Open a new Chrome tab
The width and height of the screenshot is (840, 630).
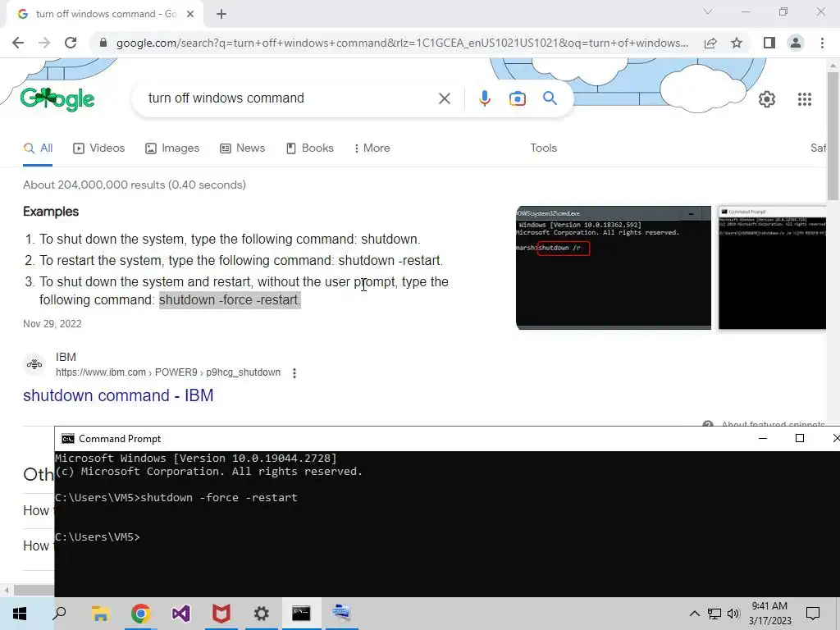pos(221,14)
